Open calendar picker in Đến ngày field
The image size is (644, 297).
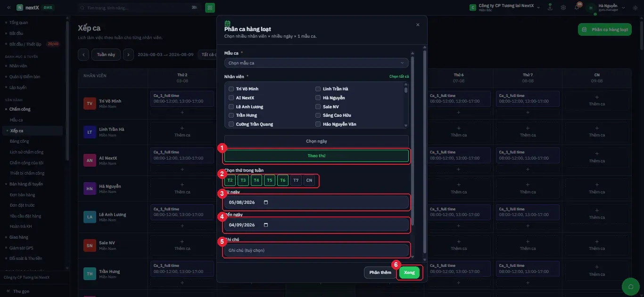point(266,225)
